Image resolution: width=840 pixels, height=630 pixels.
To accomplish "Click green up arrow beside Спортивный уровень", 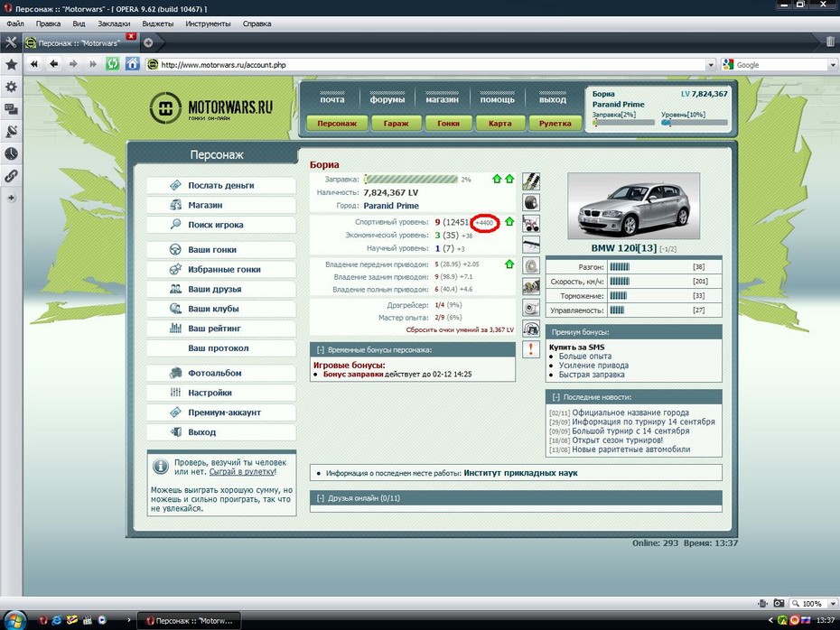I will pyautogui.click(x=509, y=222).
